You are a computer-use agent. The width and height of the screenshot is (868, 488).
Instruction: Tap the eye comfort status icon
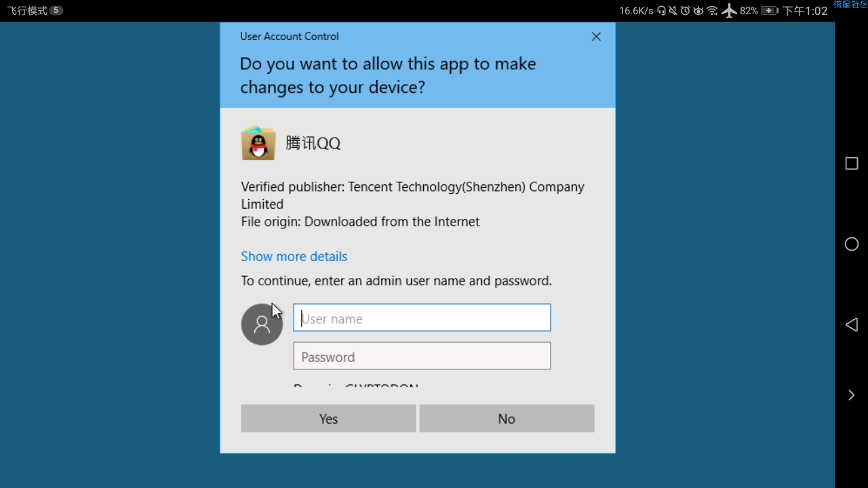point(698,10)
